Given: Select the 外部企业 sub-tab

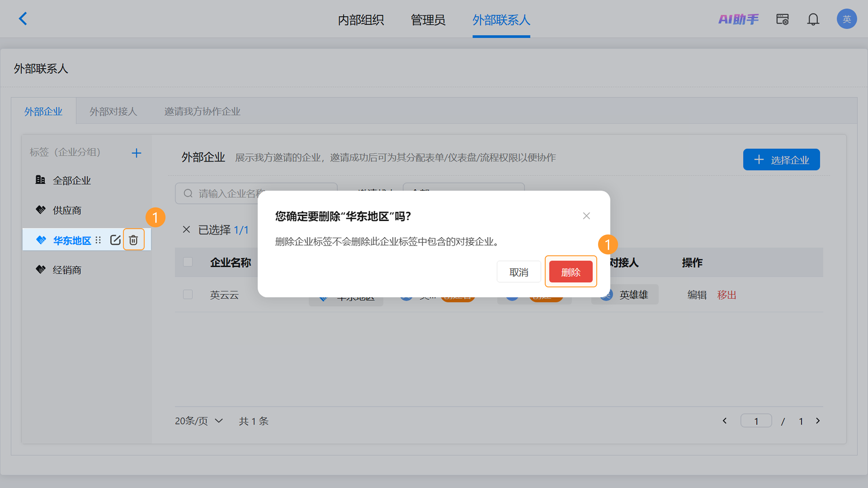Looking at the screenshot, I should [43, 111].
